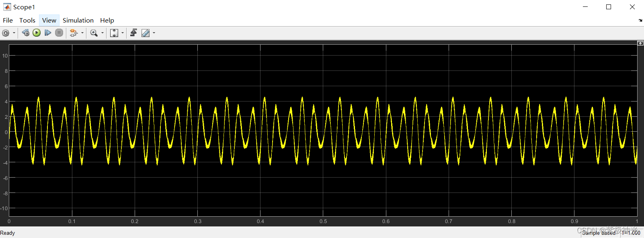644x238 pixels.
Task: Click the Cursor Measurements ruler icon
Action: (x=146, y=33)
